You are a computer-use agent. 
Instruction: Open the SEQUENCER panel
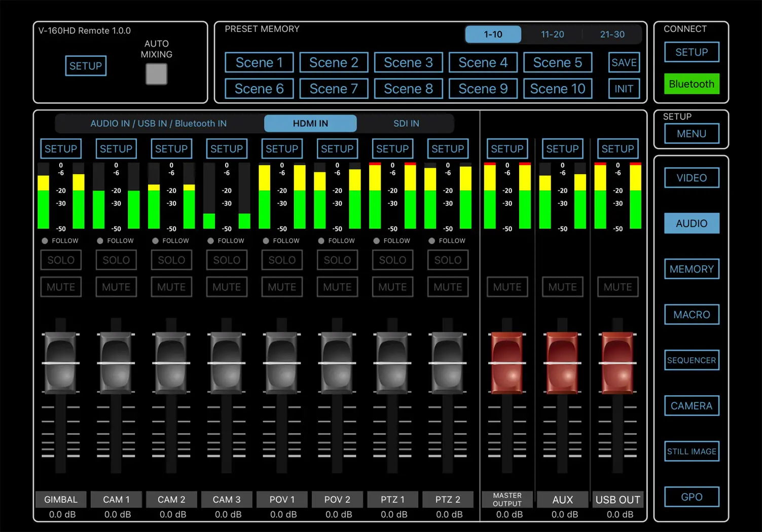click(x=692, y=360)
